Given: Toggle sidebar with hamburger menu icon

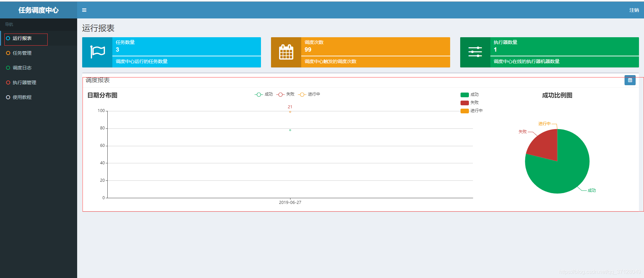Looking at the screenshot, I should coord(84,10).
